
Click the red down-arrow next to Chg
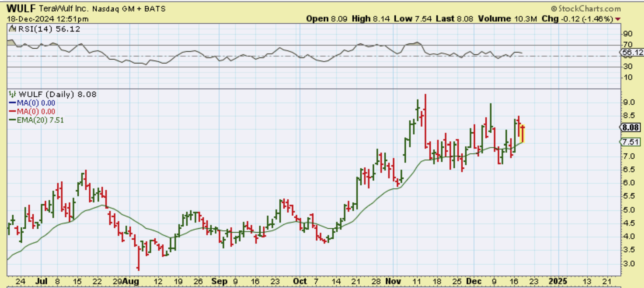618,19
